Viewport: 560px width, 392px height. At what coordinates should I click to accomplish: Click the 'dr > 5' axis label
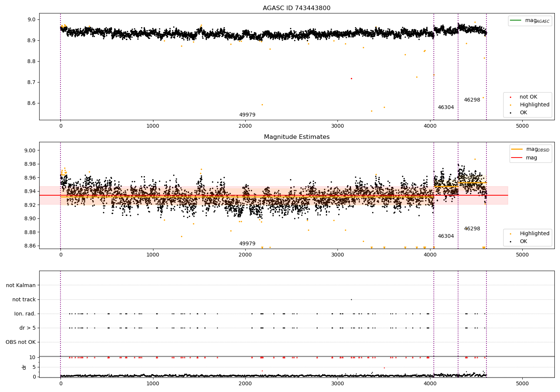[x=28, y=328]
